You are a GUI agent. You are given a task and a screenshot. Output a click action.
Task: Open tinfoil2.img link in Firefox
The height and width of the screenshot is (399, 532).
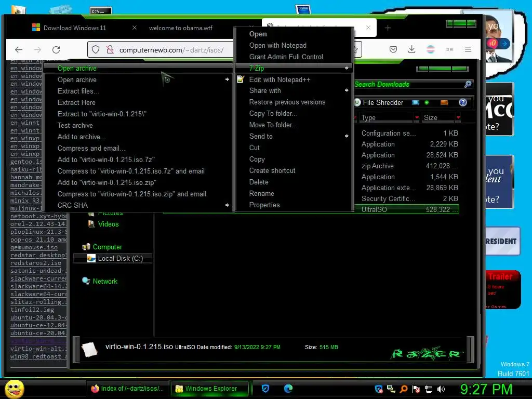[x=32, y=310]
